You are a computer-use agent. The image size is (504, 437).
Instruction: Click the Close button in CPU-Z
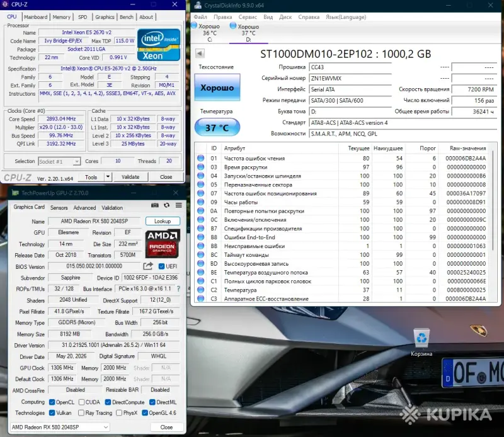[x=166, y=177]
